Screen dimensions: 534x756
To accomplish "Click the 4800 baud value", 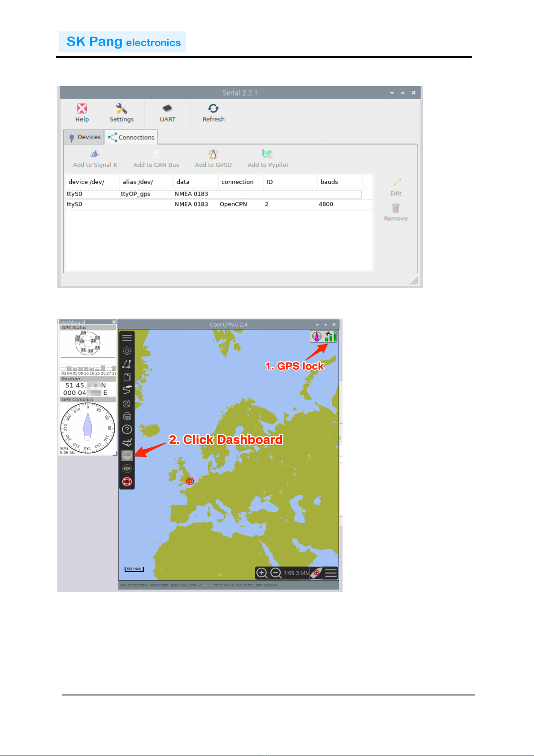I will (326, 204).
